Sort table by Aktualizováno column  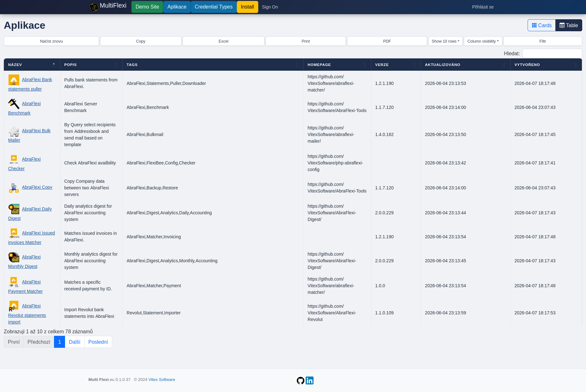pyautogui.click(x=465, y=65)
